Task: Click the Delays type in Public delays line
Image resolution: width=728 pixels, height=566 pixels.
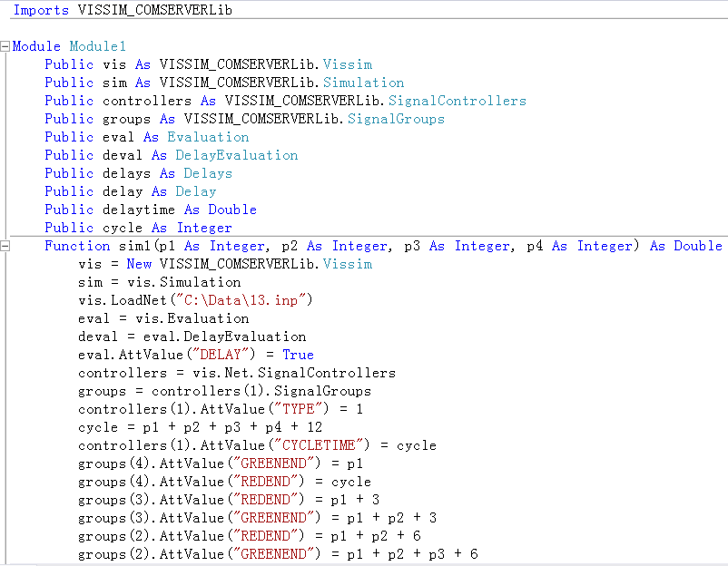Action: pyautogui.click(x=208, y=173)
